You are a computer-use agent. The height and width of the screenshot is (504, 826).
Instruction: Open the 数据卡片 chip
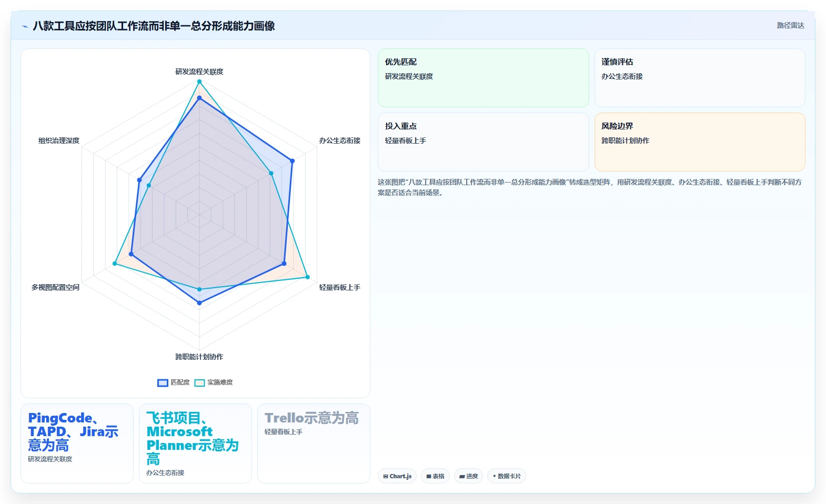pyautogui.click(x=507, y=476)
